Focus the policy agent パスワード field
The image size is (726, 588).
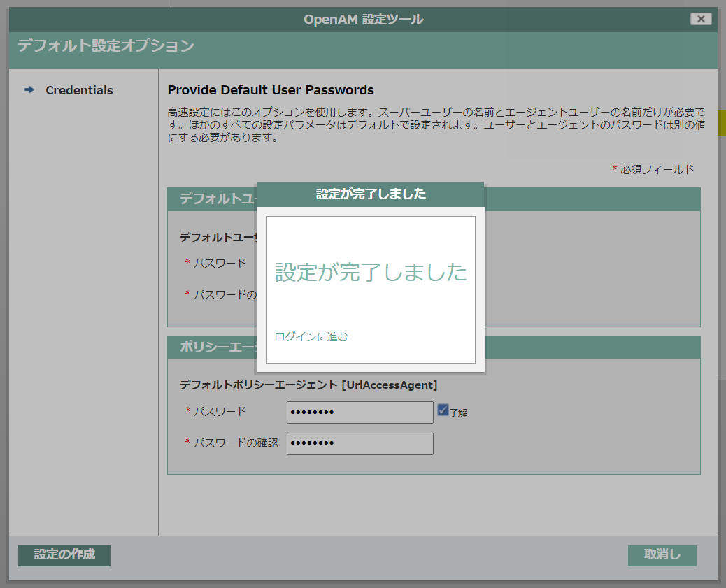click(x=360, y=412)
